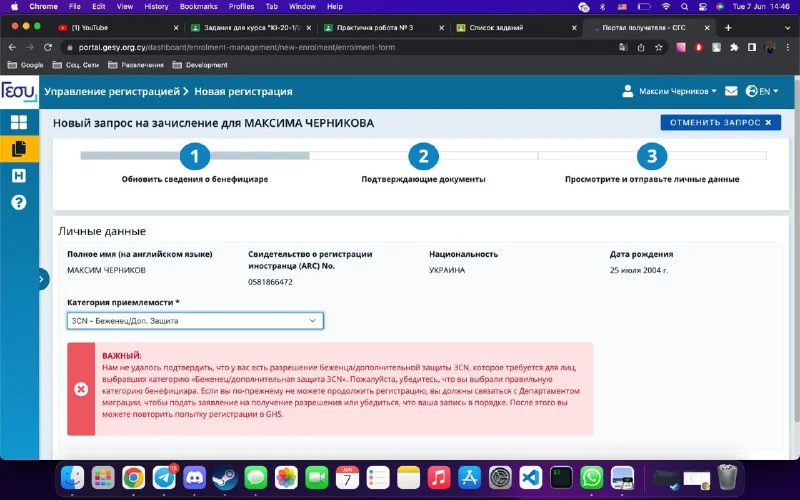800x500 pixels.
Task: Click the ОТМЕНИТЬ ЗАПРОС button
Action: tap(720, 122)
